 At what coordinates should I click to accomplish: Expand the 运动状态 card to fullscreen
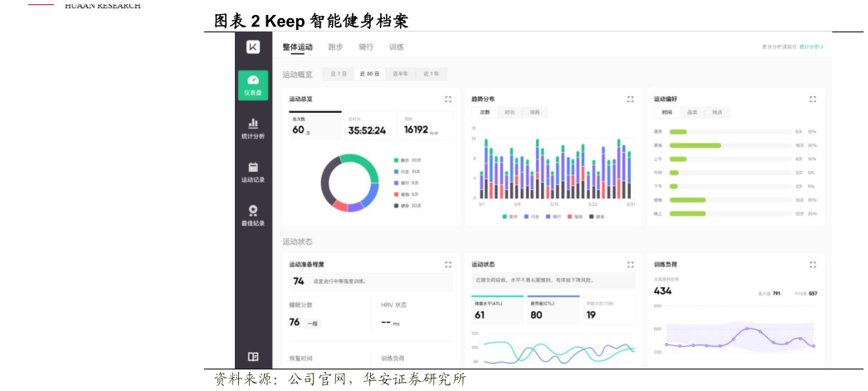click(x=630, y=265)
